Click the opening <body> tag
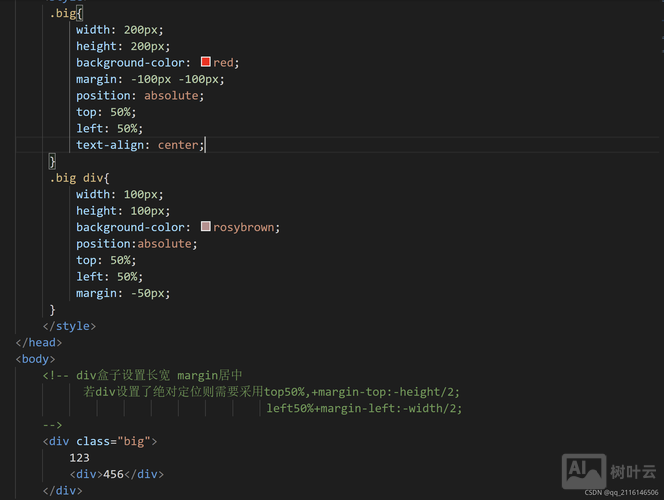 point(35,359)
